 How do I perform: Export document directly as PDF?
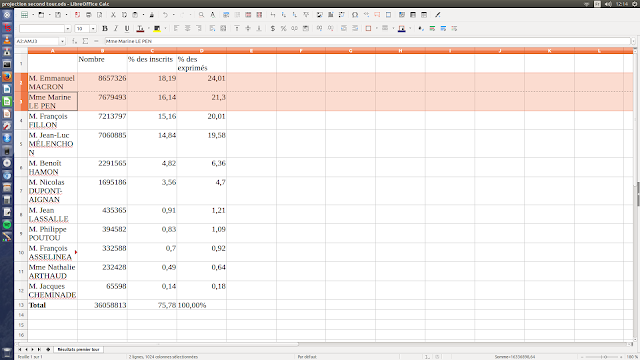pos(77,15)
